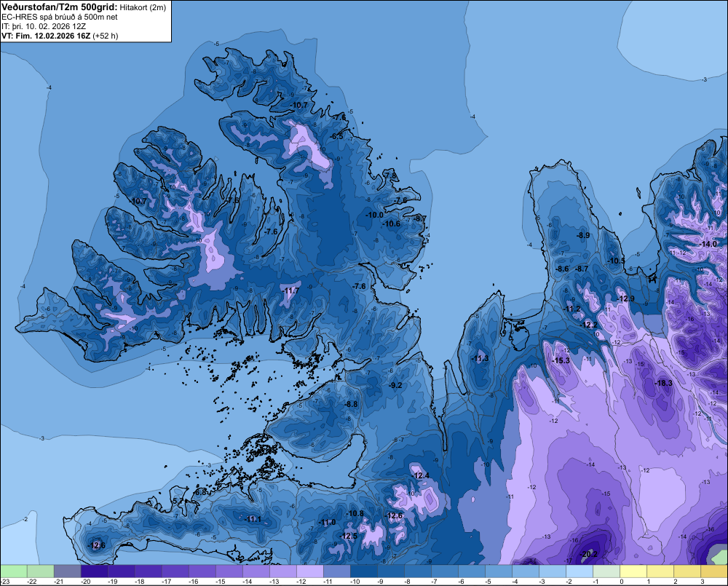Select the pale lavender -12 legend swatch
The height and width of the screenshot is (586, 728).
coord(309,571)
